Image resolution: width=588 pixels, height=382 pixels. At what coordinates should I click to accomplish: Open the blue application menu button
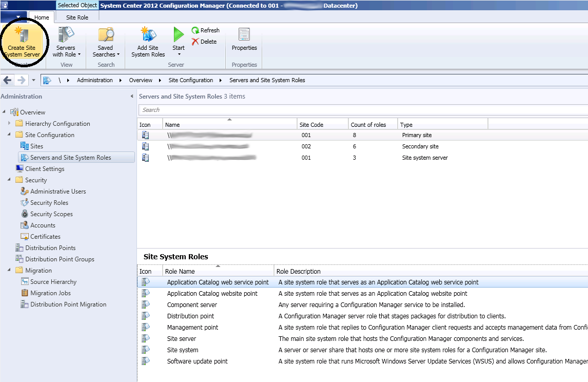[13, 17]
